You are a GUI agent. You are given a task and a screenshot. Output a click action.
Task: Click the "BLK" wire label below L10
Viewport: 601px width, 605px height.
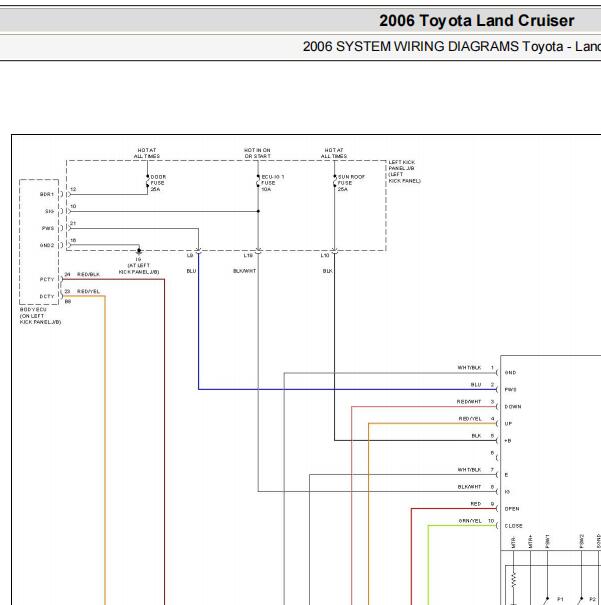(x=328, y=271)
